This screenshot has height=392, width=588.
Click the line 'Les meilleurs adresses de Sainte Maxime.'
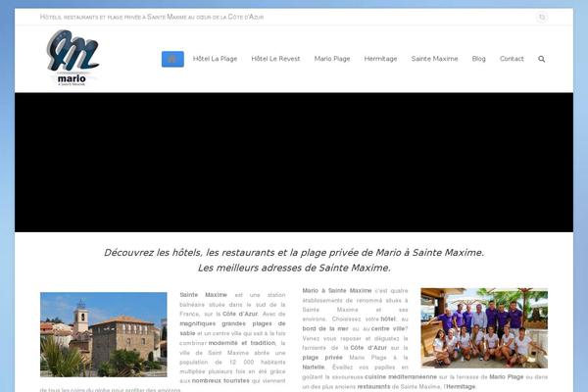click(294, 268)
